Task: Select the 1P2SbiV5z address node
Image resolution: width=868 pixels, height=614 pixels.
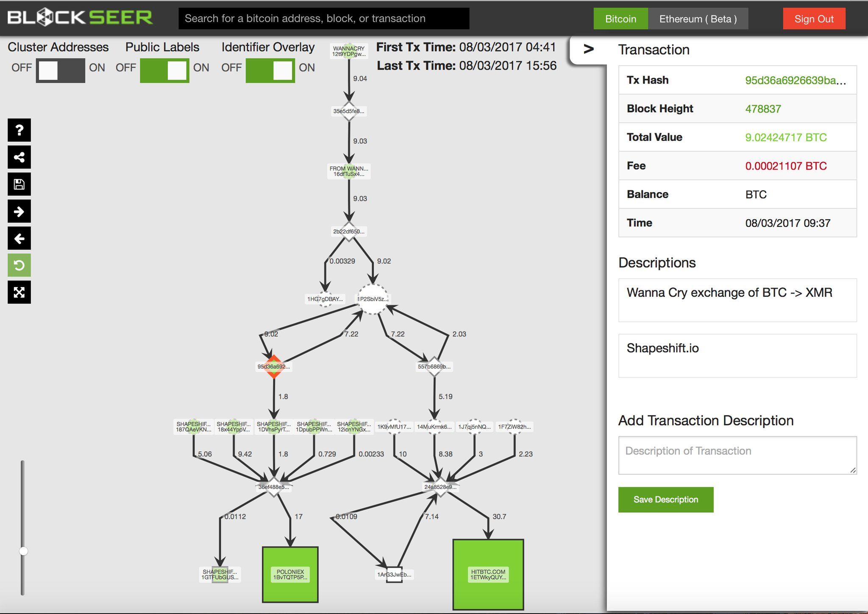Action: point(373,299)
